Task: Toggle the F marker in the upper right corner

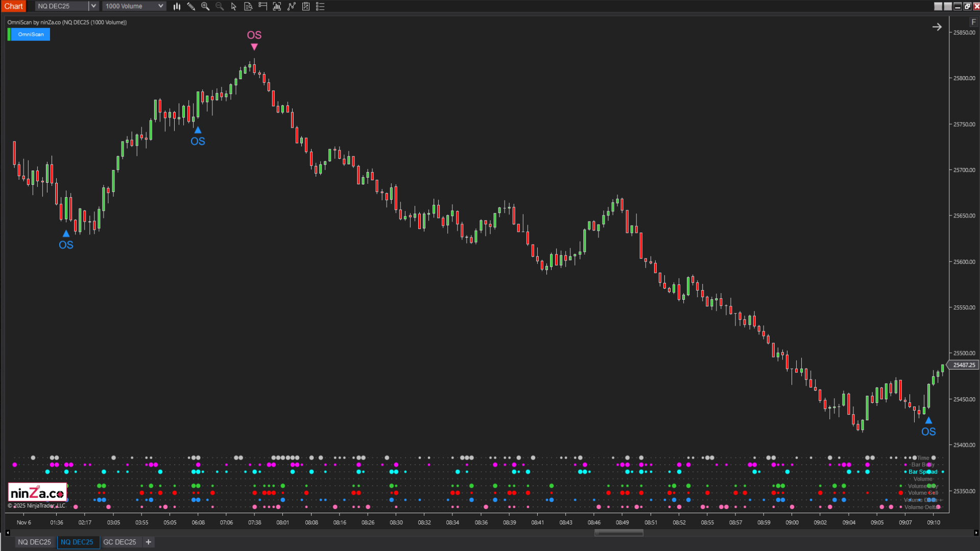Action: [x=972, y=22]
